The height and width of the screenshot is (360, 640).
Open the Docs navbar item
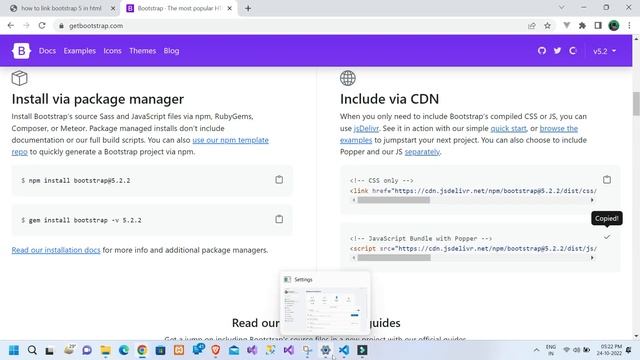[47, 51]
